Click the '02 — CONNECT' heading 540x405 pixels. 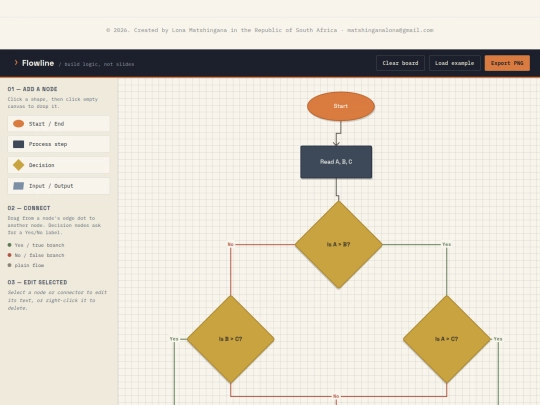(29, 208)
